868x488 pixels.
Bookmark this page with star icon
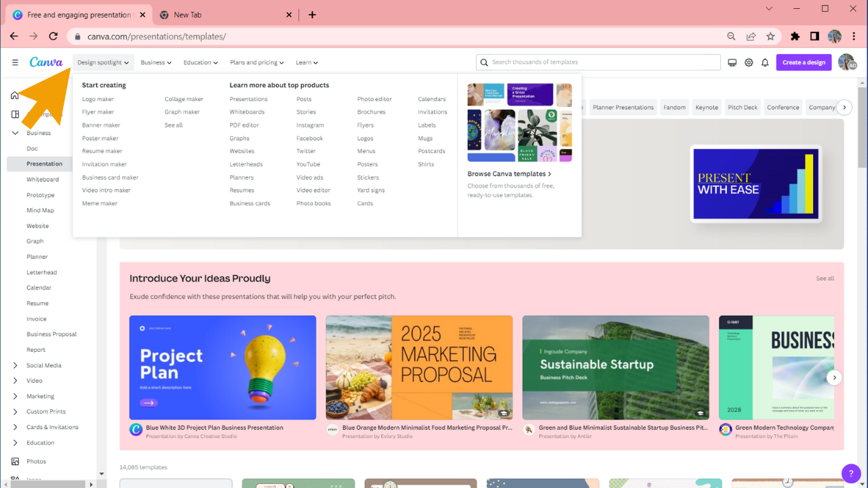(770, 37)
